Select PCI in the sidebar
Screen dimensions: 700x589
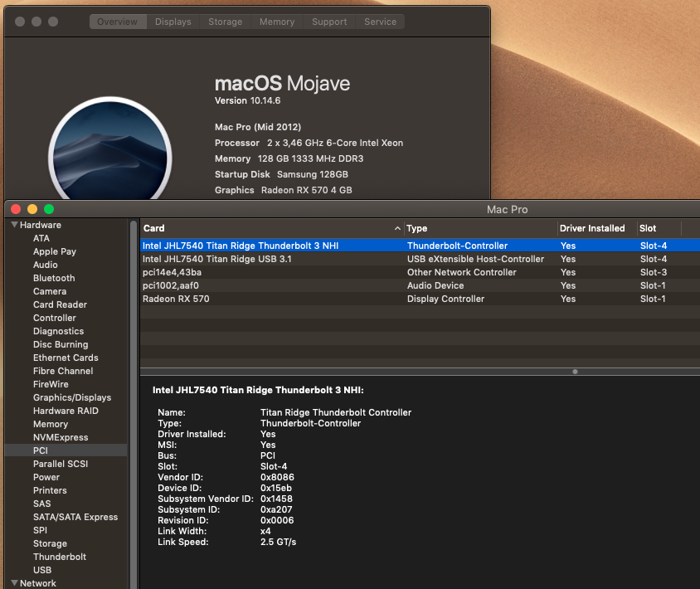click(x=66, y=450)
